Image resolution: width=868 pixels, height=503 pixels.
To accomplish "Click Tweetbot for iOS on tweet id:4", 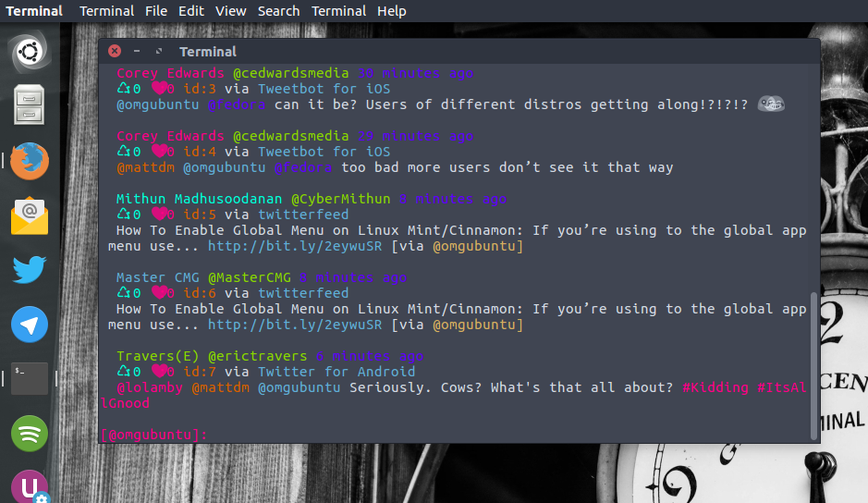I will click(x=324, y=152).
